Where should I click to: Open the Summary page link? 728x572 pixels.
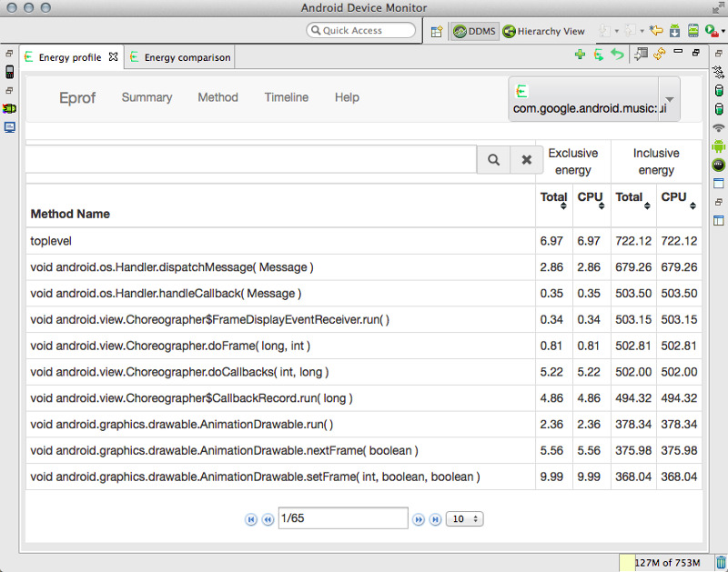point(147,97)
